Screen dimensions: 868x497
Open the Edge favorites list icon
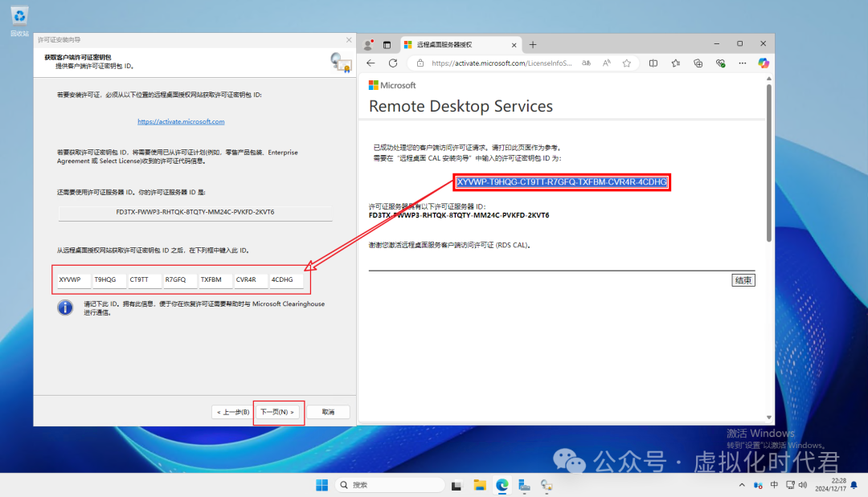(676, 63)
